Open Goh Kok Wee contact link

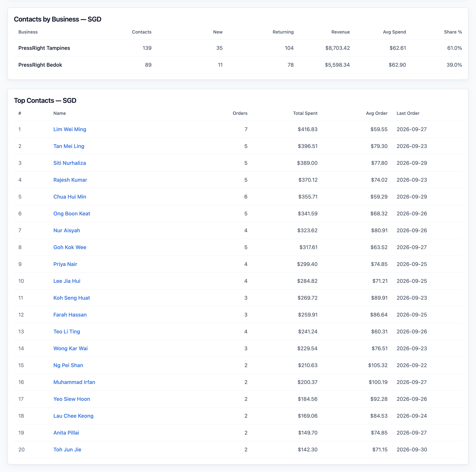70,247
